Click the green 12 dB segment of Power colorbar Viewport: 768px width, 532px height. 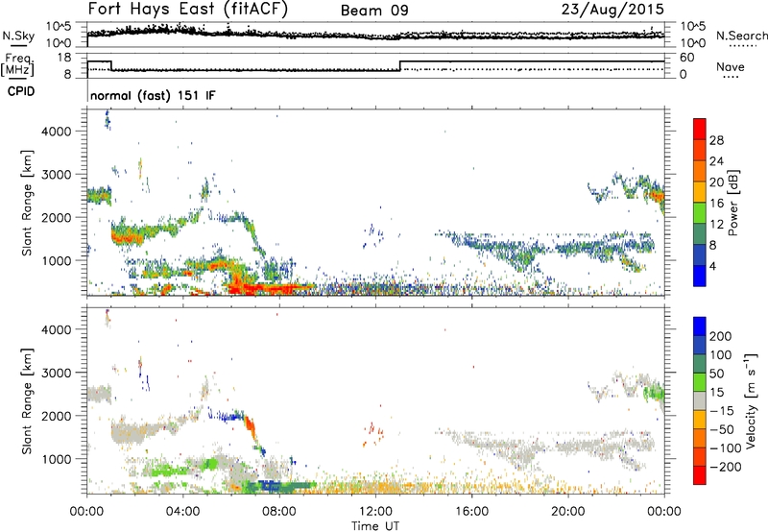[x=700, y=212]
